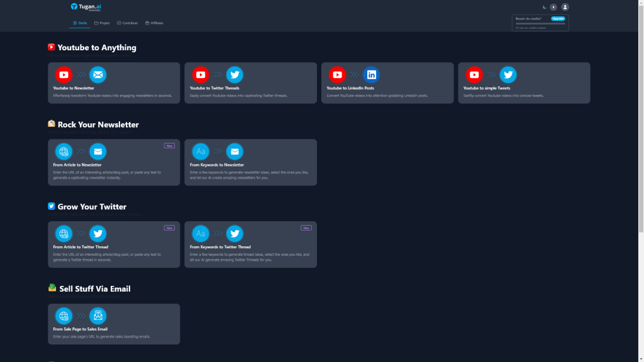Open the French flag language selector
Screen dimensions: 644x362
(x=553, y=7)
